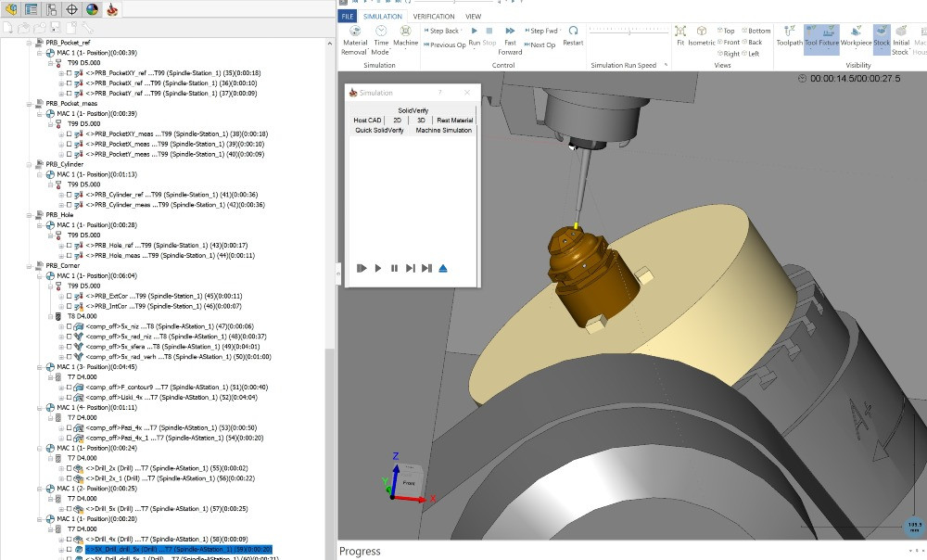Collapse the PRB_Pocket_ref tree node

click(31, 43)
